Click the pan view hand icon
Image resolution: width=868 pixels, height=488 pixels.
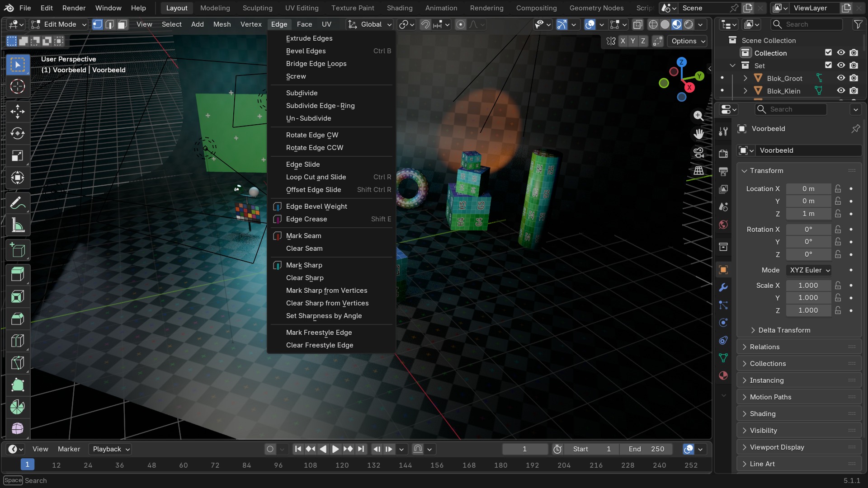coord(698,134)
